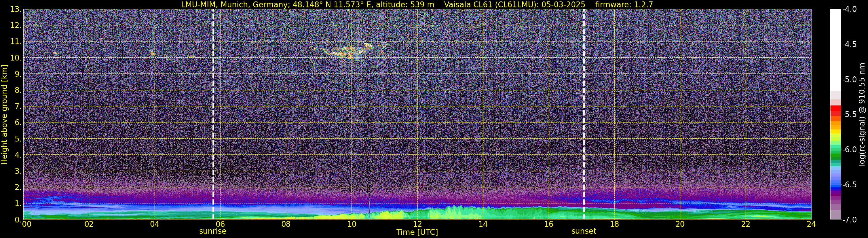The image size is (868, 238).
Task: Click the "04" time axis tick label
Action: [155, 224]
